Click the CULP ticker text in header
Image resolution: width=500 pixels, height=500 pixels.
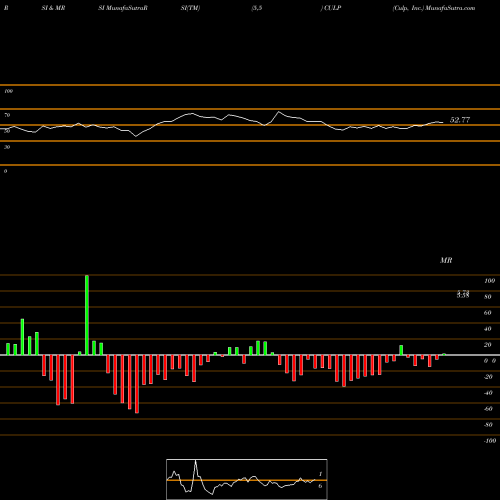coord(332,8)
